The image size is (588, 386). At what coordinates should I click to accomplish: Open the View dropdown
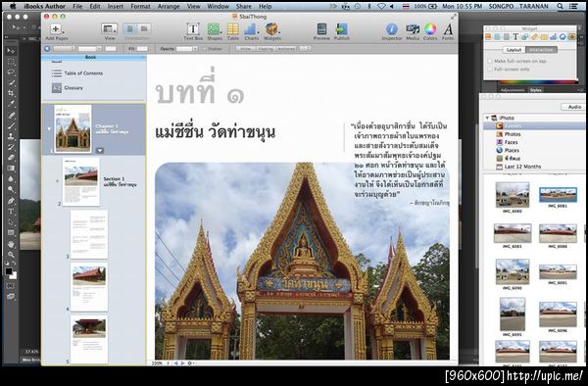coord(110,28)
